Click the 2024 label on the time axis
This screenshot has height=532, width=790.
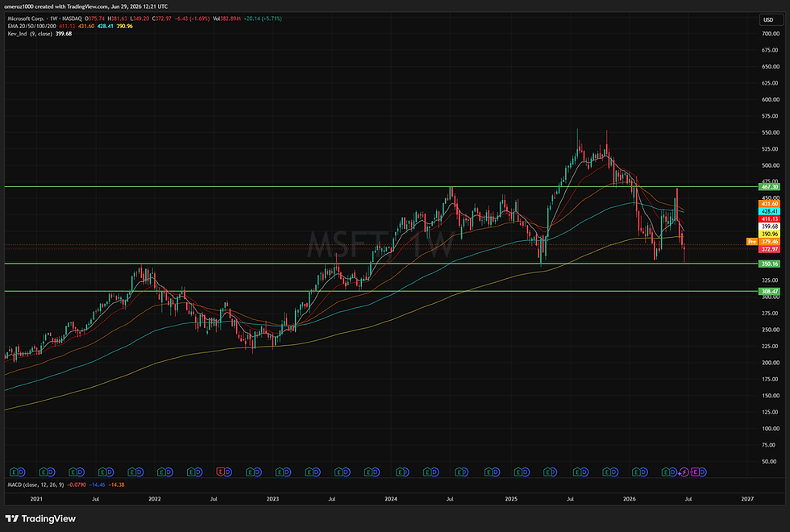pyautogui.click(x=391, y=499)
